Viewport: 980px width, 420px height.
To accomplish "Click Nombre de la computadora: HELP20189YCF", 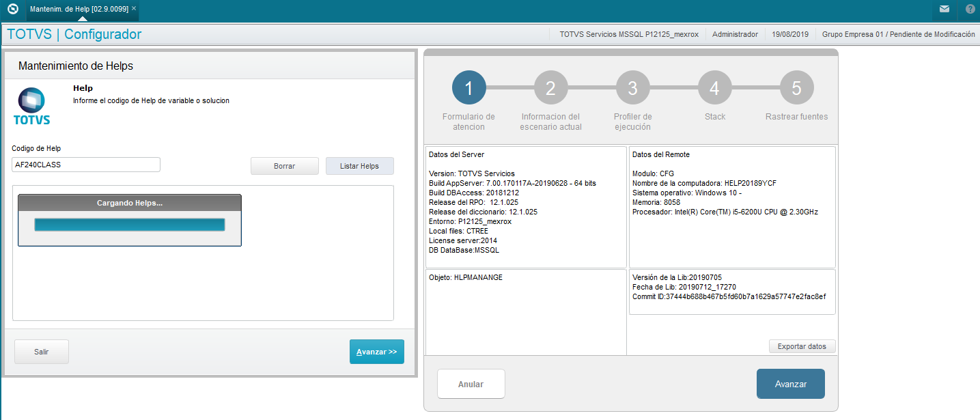I will tap(704, 183).
